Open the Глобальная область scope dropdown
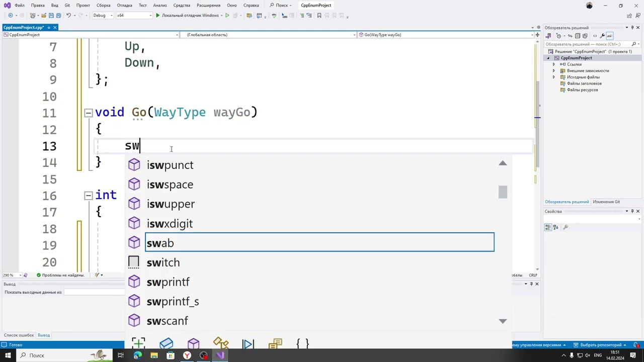Viewport: 644px width, 362px height. tap(268, 35)
